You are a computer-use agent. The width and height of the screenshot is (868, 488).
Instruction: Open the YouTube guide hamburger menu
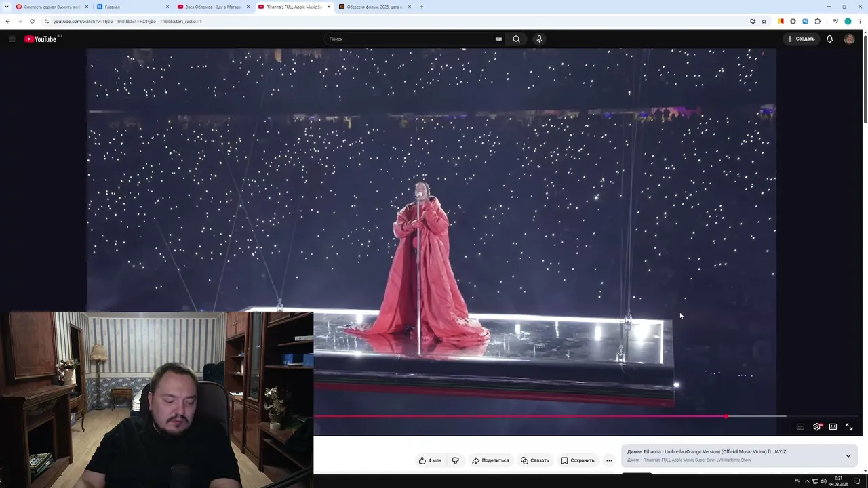coord(12,39)
